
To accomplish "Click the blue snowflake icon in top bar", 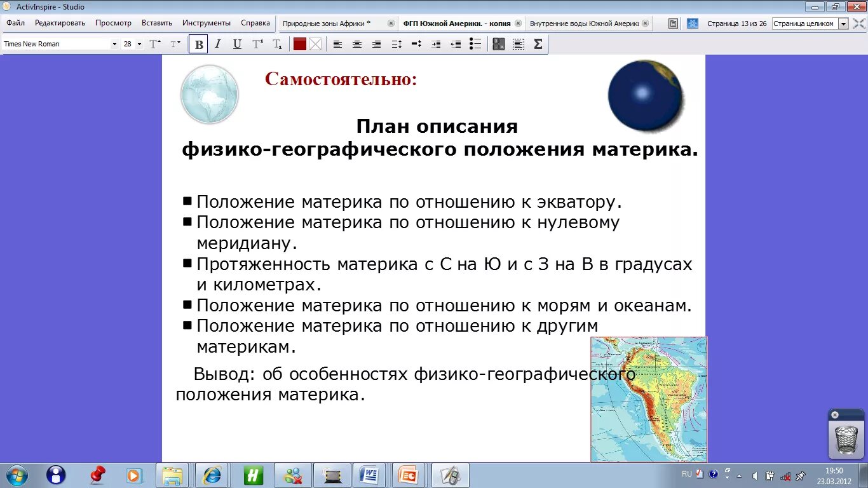I will click(693, 24).
